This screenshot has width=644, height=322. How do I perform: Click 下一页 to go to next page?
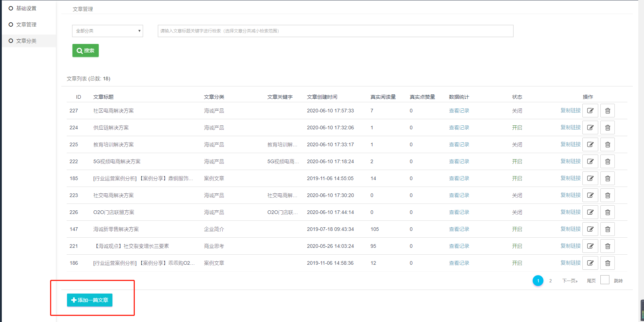pos(570,281)
